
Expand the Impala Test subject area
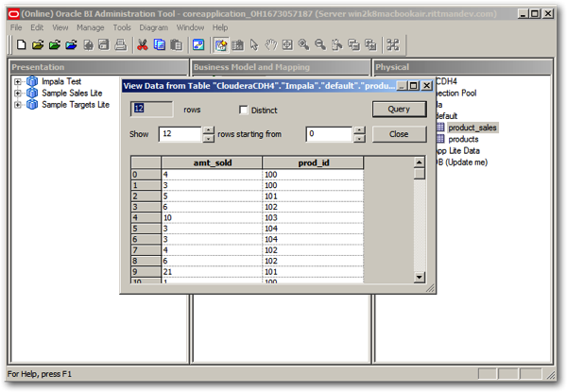coord(17,81)
